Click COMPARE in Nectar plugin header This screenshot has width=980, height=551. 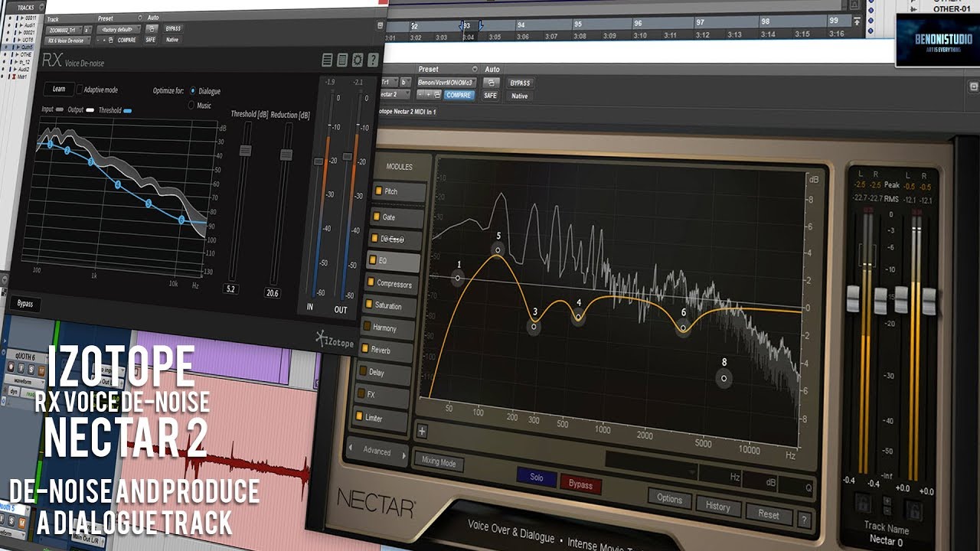tap(459, 96)
